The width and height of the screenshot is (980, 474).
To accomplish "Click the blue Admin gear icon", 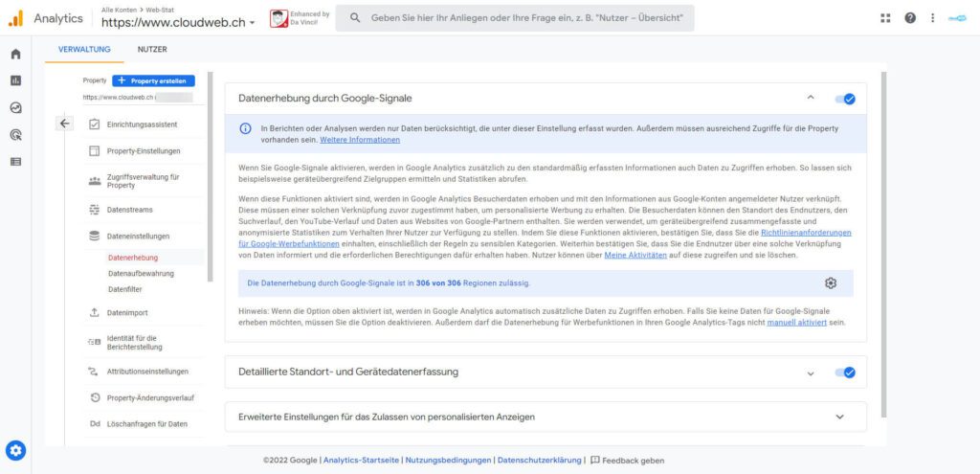I will click(x=15, y=450).
